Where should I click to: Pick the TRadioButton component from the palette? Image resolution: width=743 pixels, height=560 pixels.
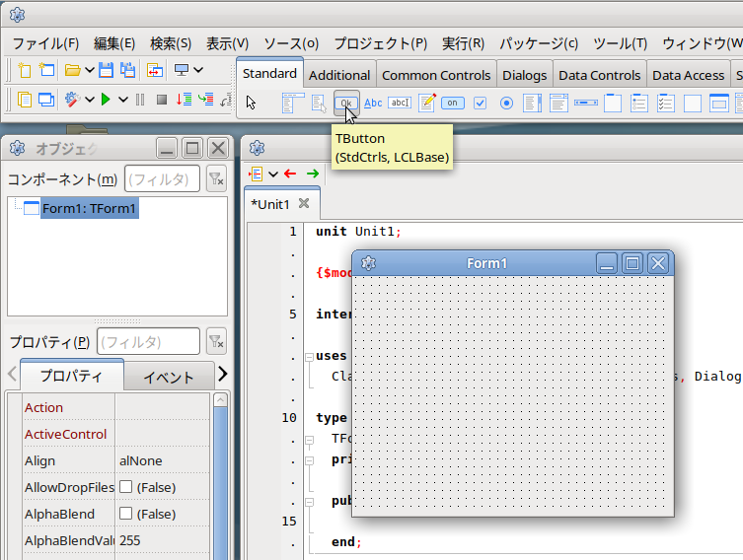click(506, 103)
